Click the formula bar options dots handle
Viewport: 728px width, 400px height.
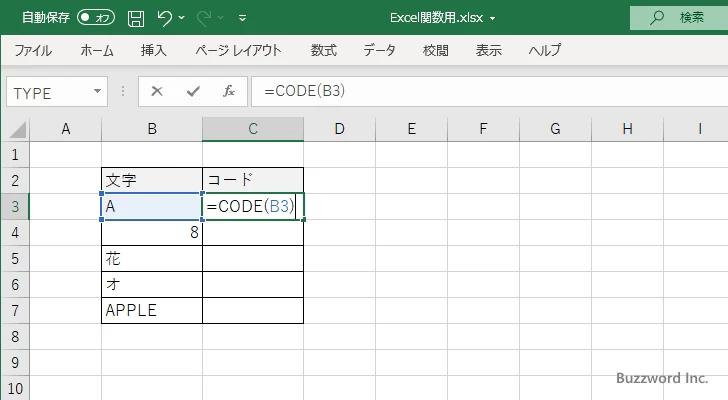[123, 91]
